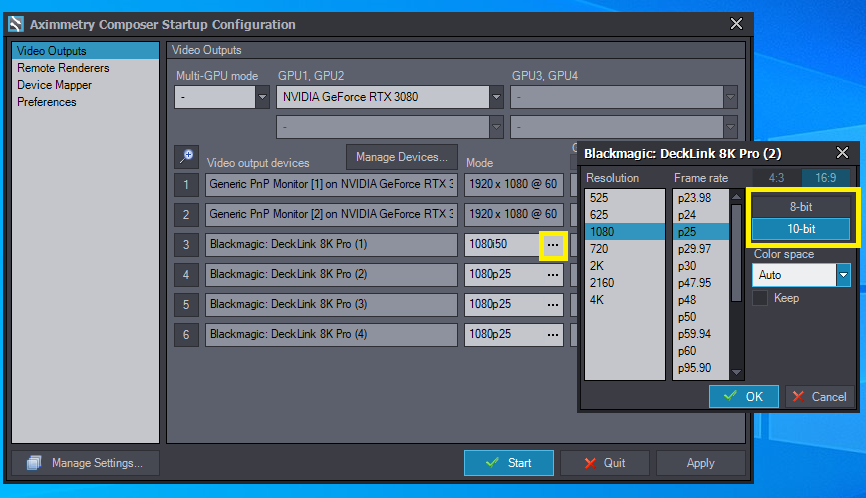Viewport: 866px width, 498px height.
Task: Close the Startup Configuration window
Action: (736, 24)
